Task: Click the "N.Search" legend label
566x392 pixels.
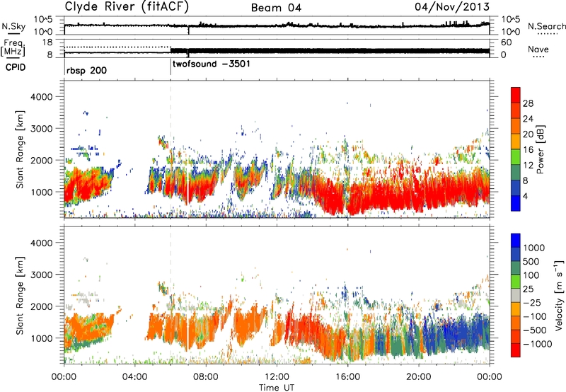Action: pos(546,26)
